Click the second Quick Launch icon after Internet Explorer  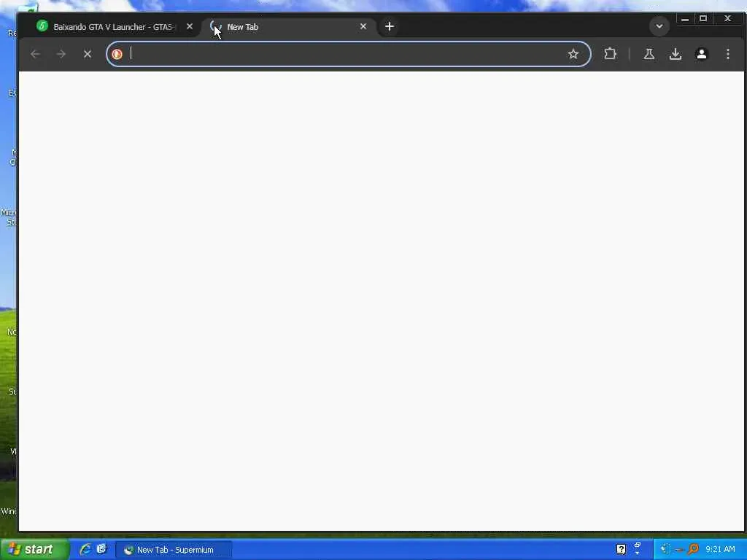click(101, 549)
